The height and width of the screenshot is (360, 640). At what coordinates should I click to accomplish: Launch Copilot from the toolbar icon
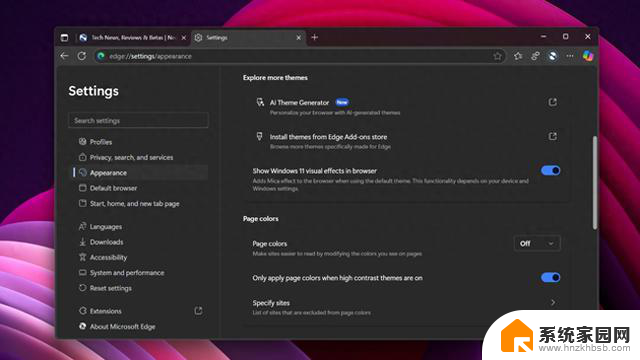(x=588, y=56)
